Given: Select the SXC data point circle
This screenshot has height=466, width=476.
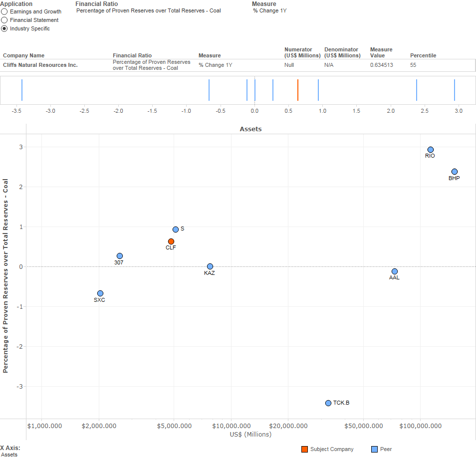Looking at the screenshot, I should click(100, 293).
